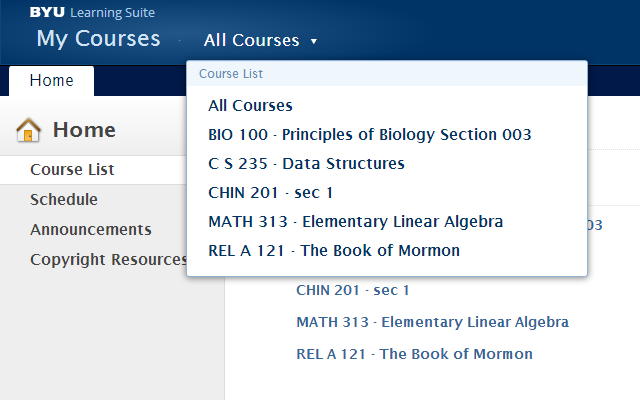
Task: Choose All Courses in the dropdown list
Action: tap(250, 105)
